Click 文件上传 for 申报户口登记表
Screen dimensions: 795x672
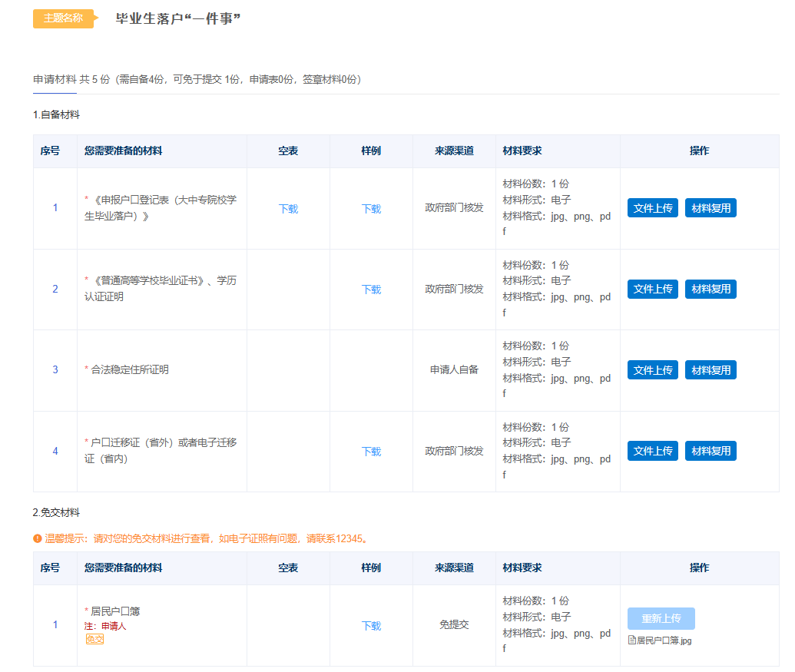coord(652,208)
